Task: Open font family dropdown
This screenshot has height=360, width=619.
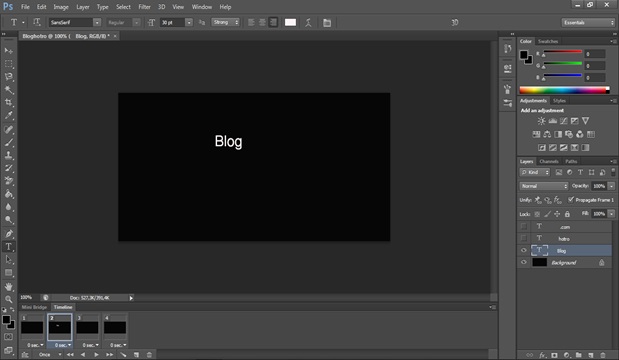Action: click(x=97, y=22)
